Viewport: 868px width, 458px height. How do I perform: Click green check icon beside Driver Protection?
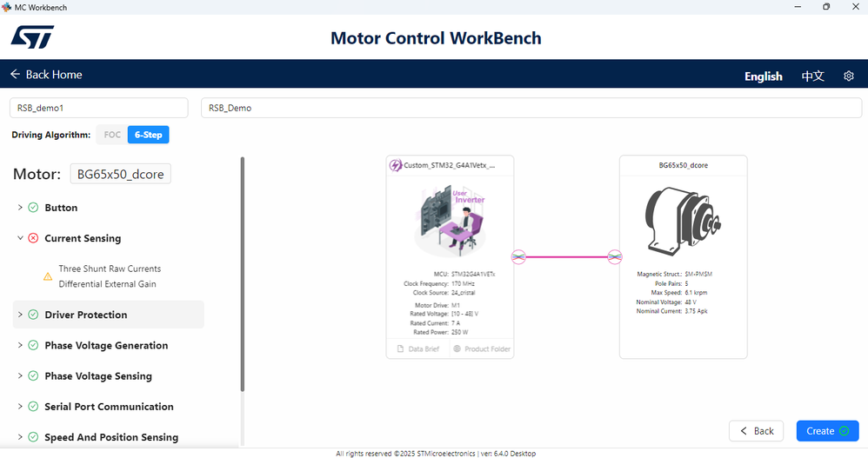33,315
